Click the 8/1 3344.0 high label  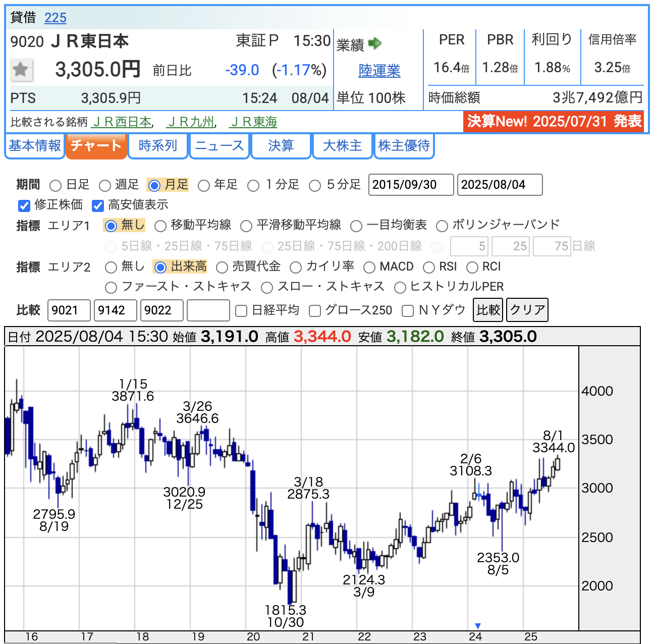[554, 442]
